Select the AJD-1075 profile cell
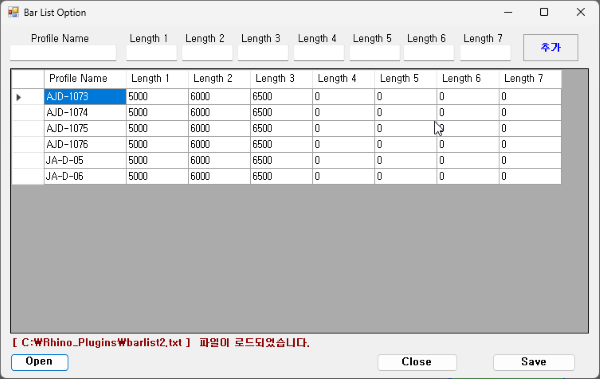600x379 pixels. (x=85, y=129)
